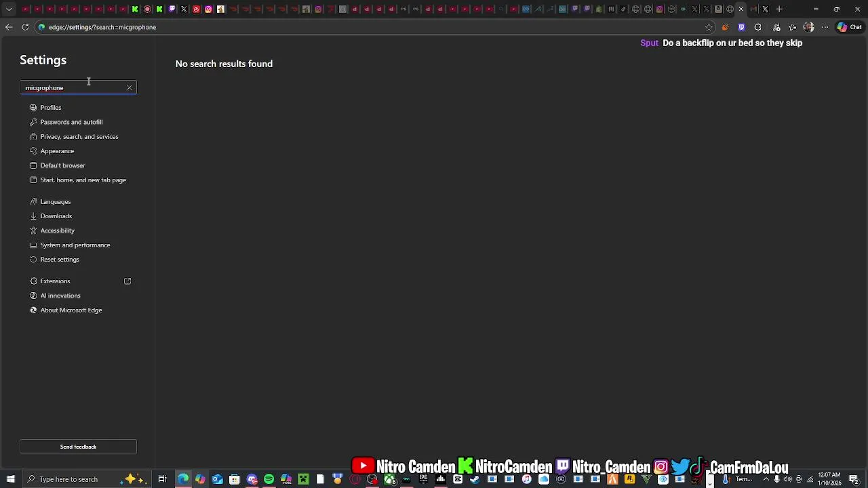
Task: Add this page to favorites star
Action: [x=709, y=27]
